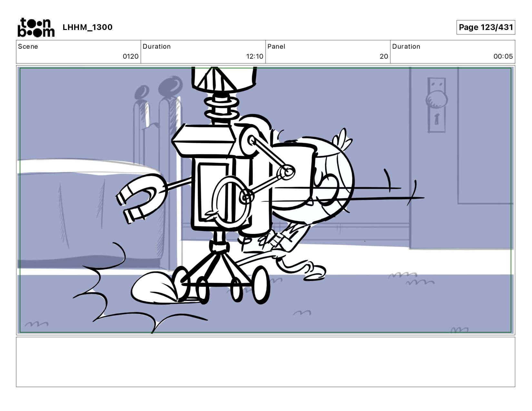Image resolution: width=532 pixels, height=411 pixels.
Task: Click the panel duration value 00:05
Action: [x=503, y=56]
